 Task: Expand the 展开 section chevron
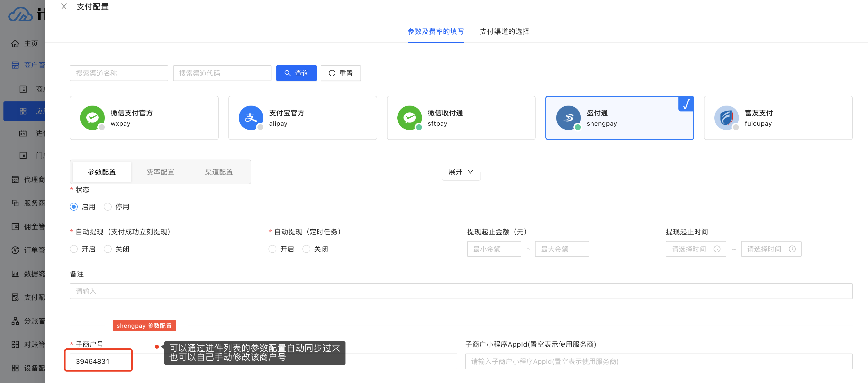tap(470, 172)
